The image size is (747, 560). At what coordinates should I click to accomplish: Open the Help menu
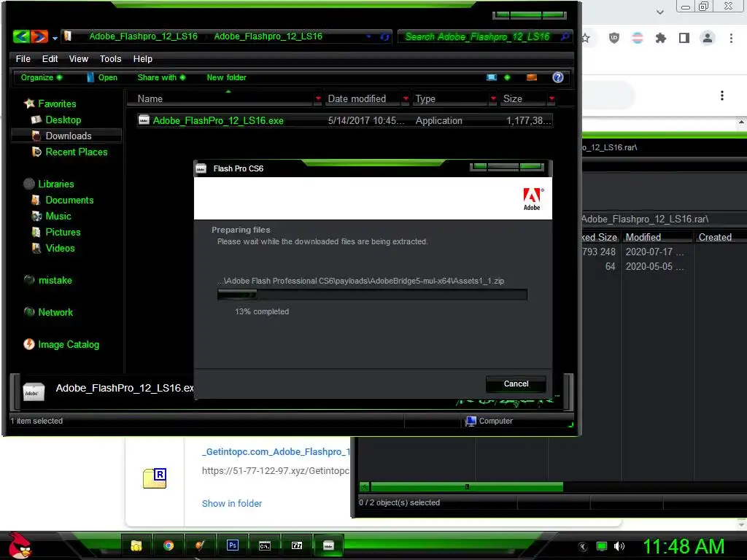click(142, 58)
